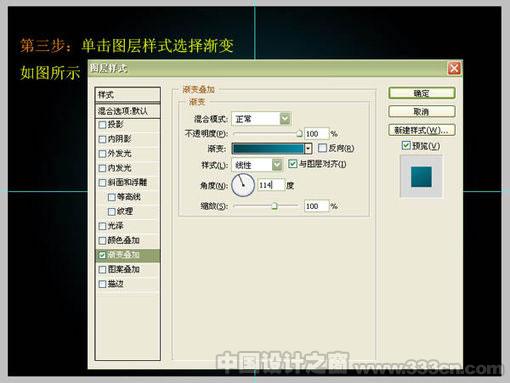This screenshot has width=510, height=383.
Task: Click the gradient preview thumbnail square
Action: tap(421, 177)
